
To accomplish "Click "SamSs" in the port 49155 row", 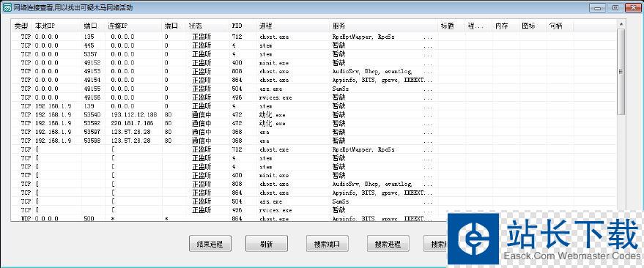I will pos(341,89).
